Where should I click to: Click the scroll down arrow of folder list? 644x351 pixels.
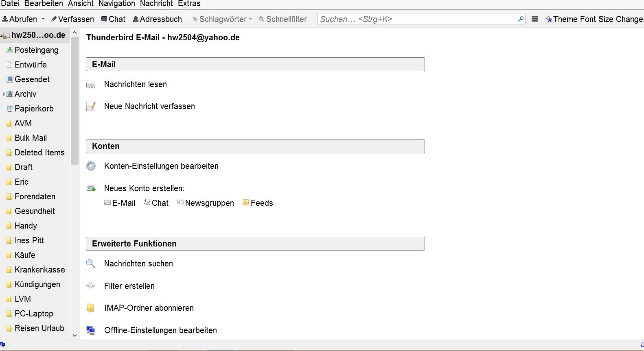click(x=74, y=336)
